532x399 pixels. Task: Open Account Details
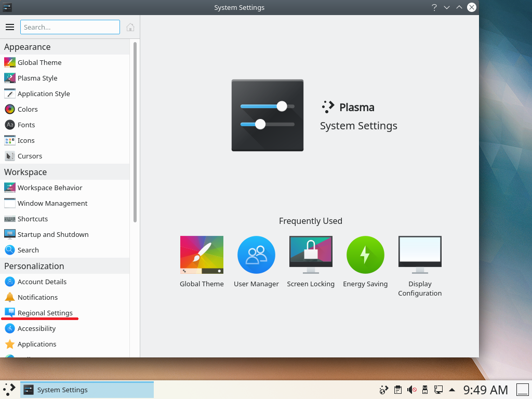[64, 282]
